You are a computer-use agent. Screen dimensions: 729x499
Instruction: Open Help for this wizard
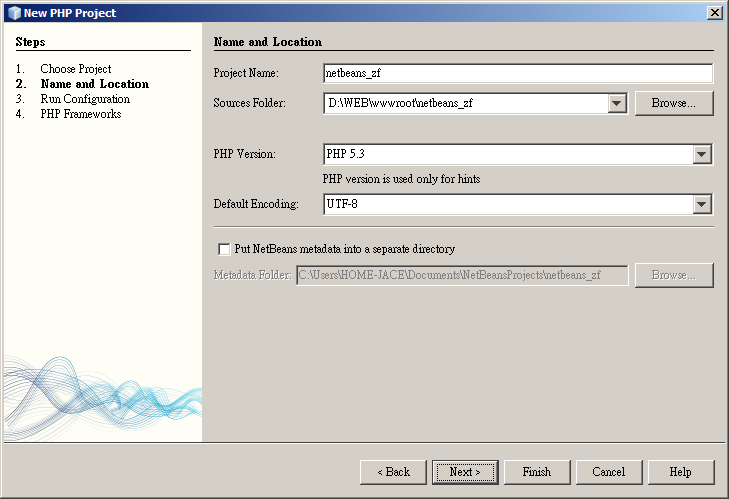coord(681,472)
